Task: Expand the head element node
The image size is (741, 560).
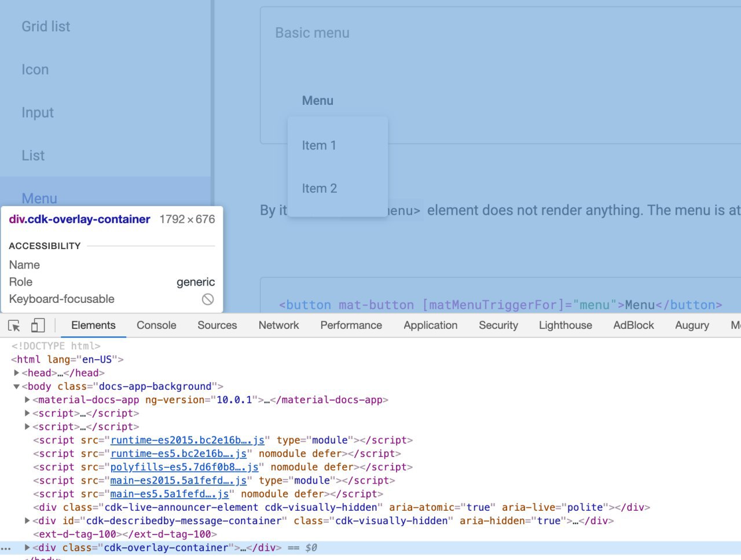Action: 17,373
